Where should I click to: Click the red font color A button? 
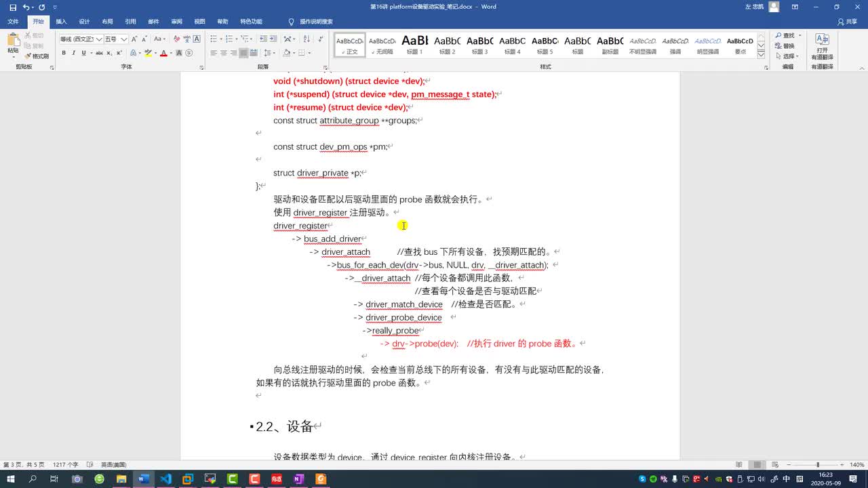pyautogui.click(x=163, y=53)
